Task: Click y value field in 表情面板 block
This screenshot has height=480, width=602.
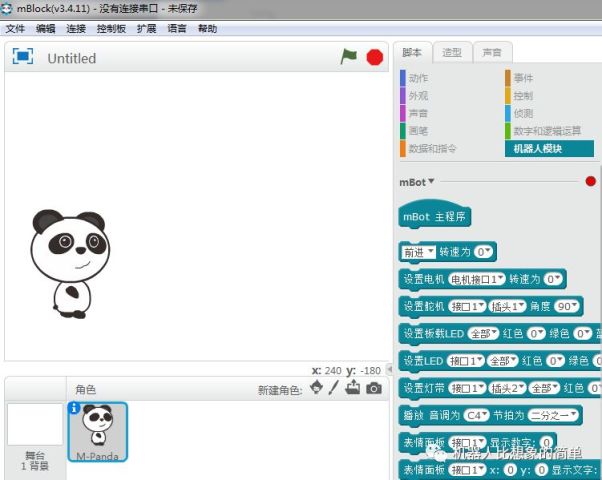Action: 542,470
